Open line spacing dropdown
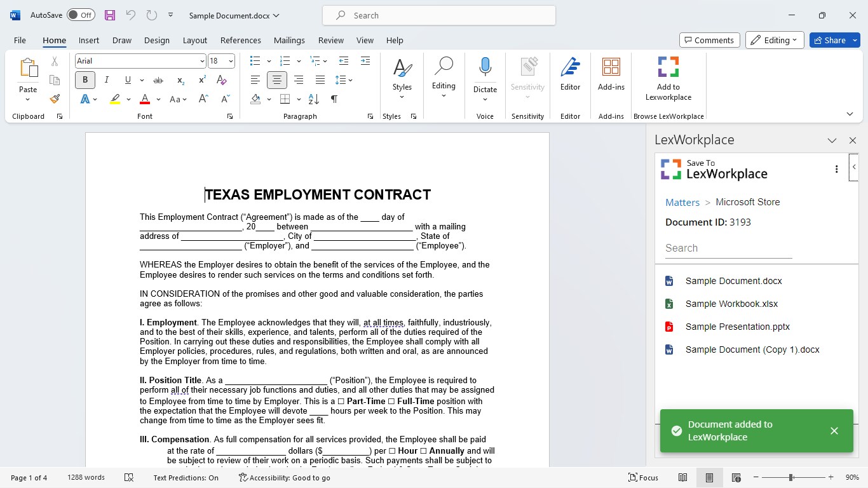The height and width of the screenshot is (488, 868). pos(344,80)
